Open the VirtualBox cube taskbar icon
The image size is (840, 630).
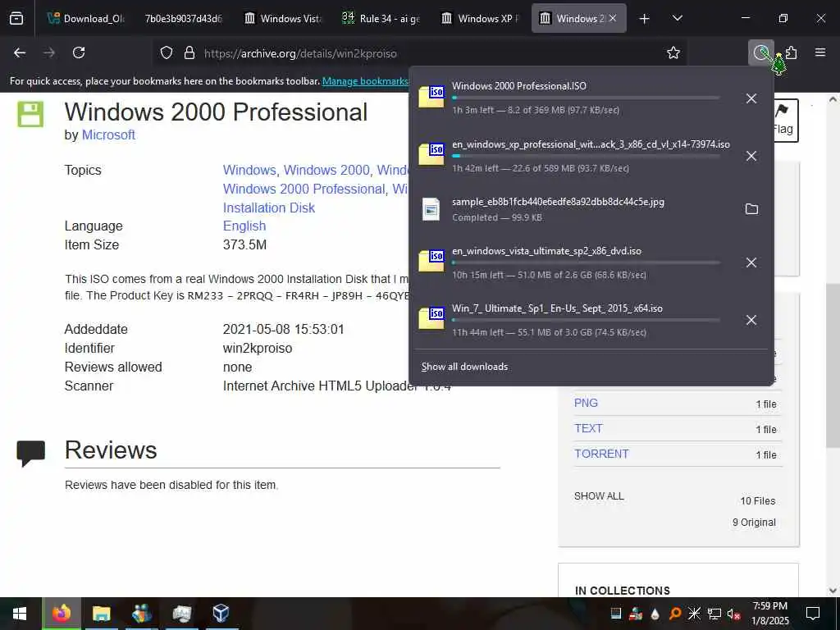point(221,614)
